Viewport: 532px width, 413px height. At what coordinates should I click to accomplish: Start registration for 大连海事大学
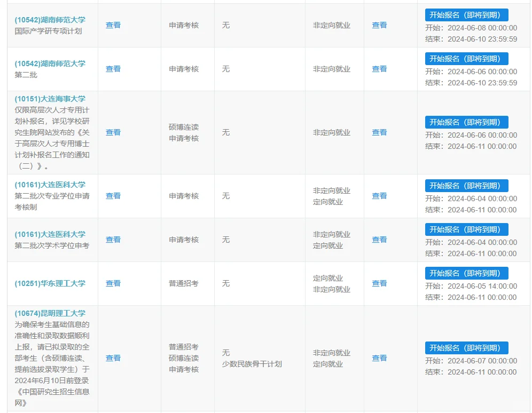(466, 122)
